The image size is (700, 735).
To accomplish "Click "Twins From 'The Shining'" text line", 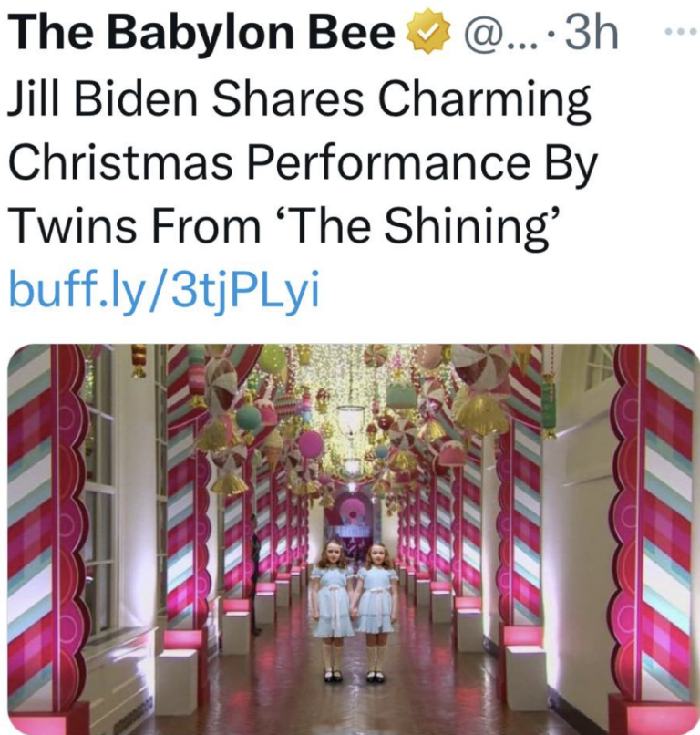I will [x=285, y=227].
